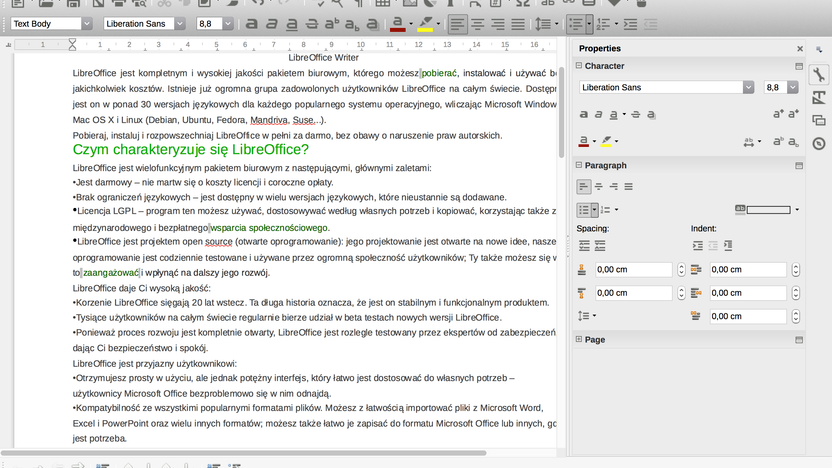Toggle underline in the formatting toolbar
832x468 pixels.
coord(292,24)
